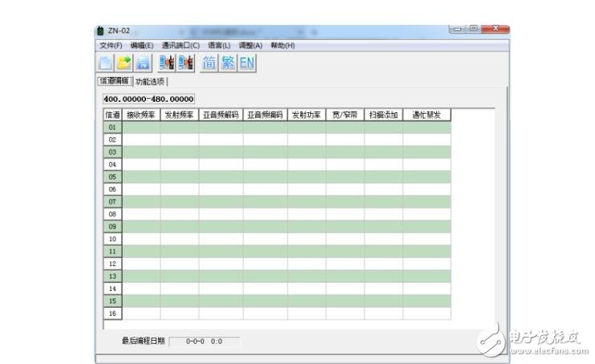This screenshot has height=364, width=595.
Task: Click the 发射功率 column header
Action: click(306, 115)
